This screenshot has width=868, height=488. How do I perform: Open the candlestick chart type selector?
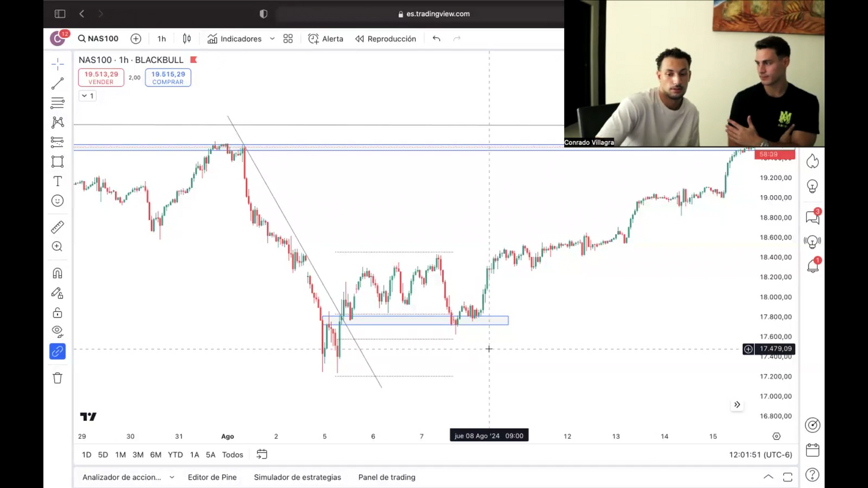pyautogui.click(x=187, y=39)
